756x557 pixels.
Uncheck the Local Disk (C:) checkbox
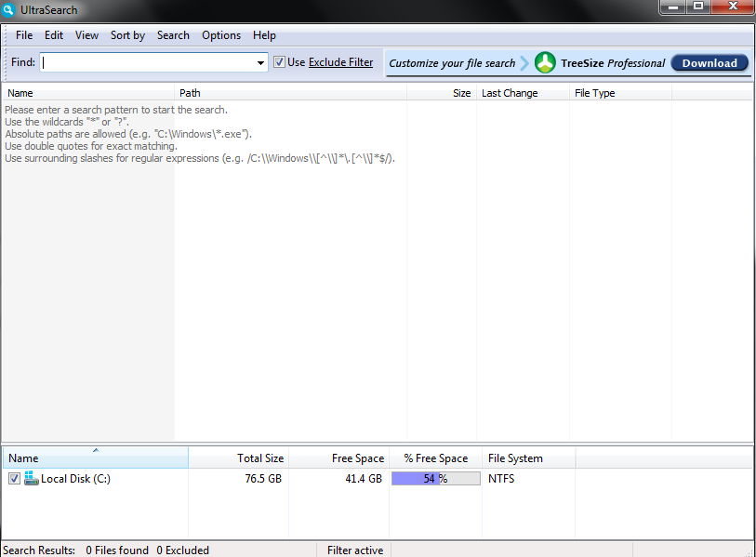point(14,478)
